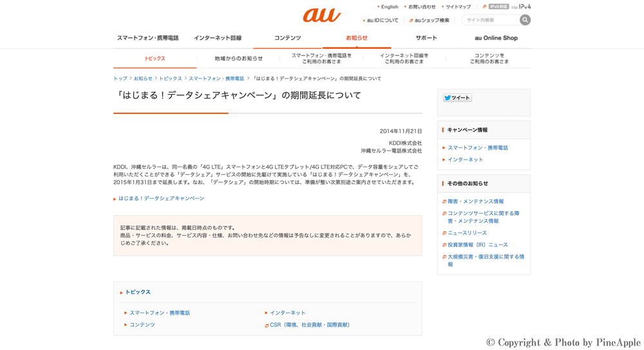The height and width of the screenshot is (350, 644).
Task: Click the English language link
Action: tap(389, 6)
